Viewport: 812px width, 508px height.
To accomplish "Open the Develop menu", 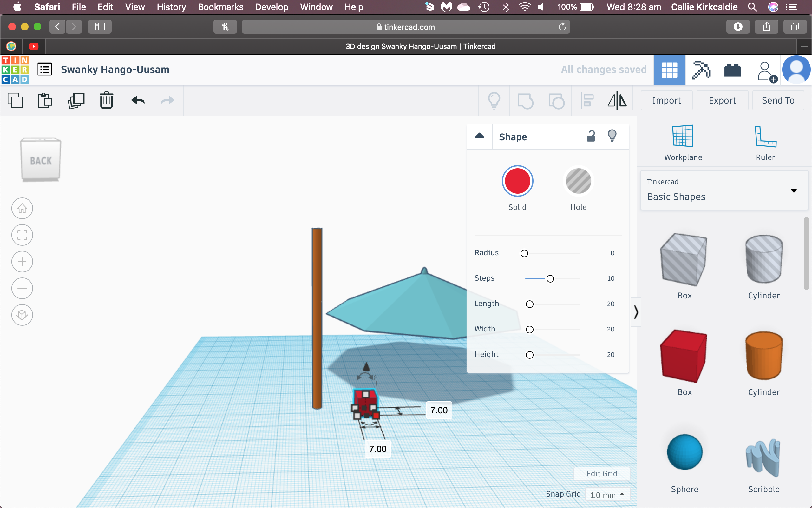I will pos(272,7).
